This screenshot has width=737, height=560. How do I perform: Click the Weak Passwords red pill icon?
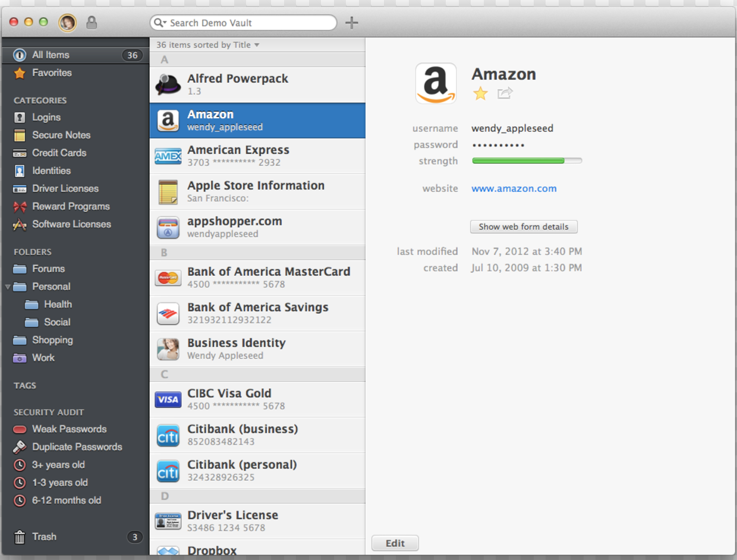20,429
